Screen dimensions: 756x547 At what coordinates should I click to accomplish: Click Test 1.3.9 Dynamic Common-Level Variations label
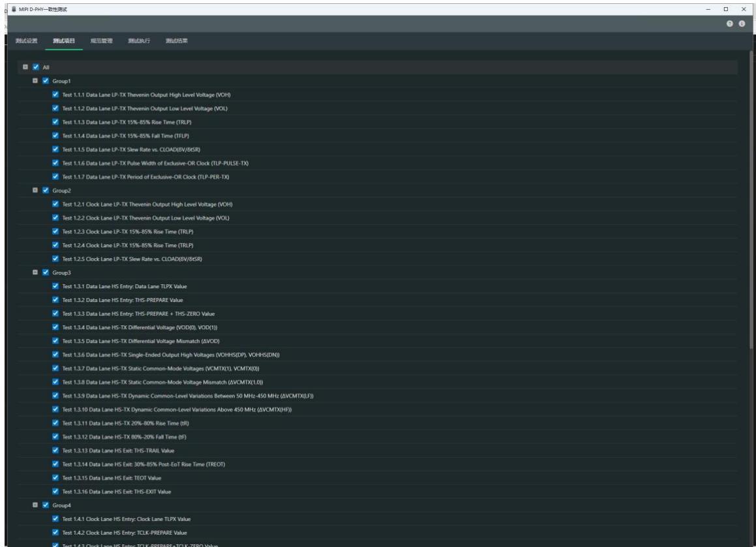coord(188,396)
